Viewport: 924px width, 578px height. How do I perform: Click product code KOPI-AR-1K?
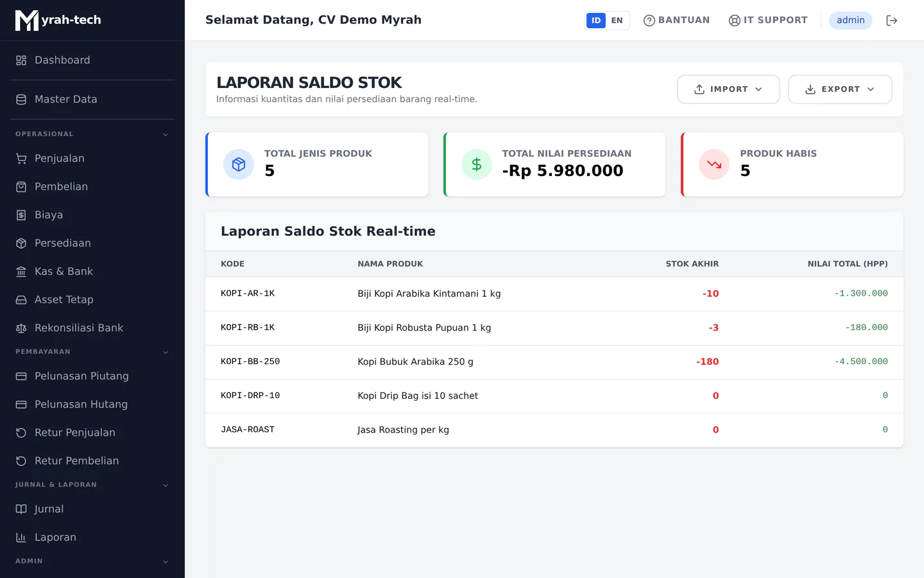tap(248, 293)
